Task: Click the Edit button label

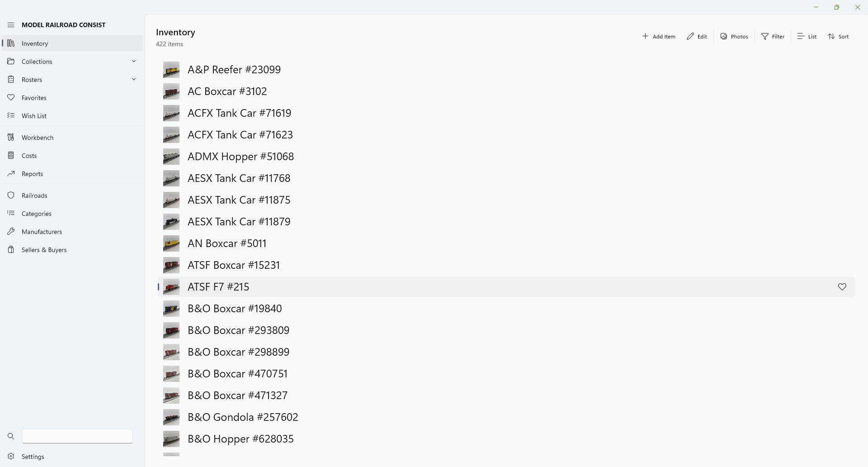Action: click(702, 37)
